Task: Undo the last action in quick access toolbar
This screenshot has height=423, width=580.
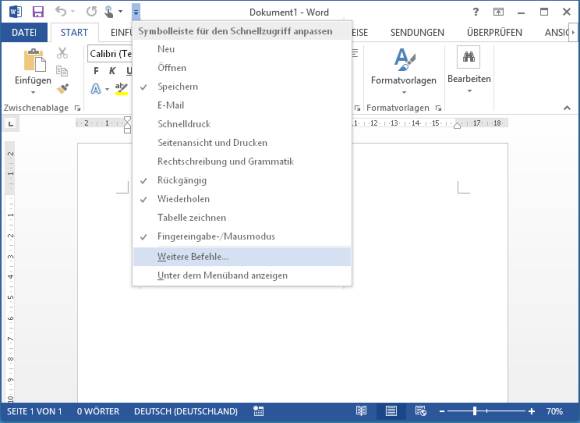Action: click(x=61, y=12)
